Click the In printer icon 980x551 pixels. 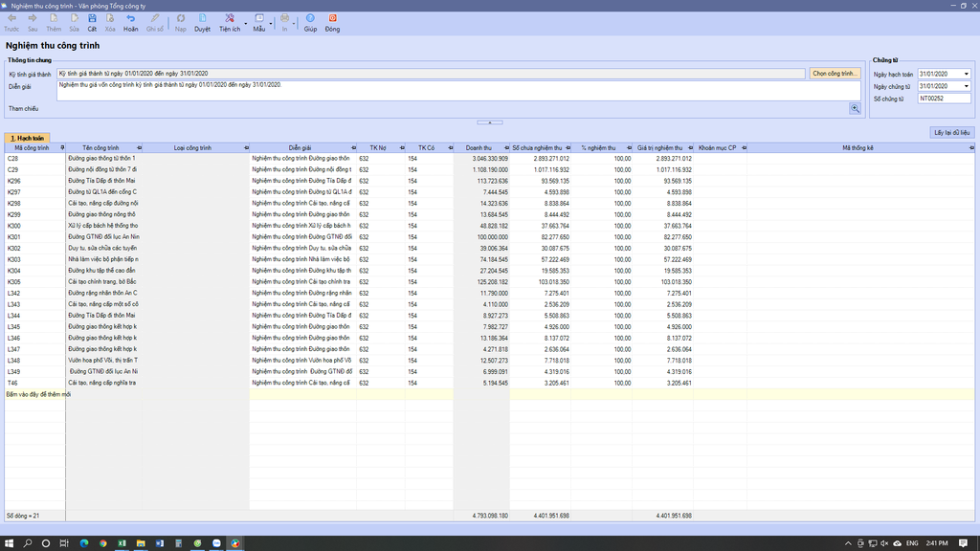pyautogui.click(x=284, y=19)
